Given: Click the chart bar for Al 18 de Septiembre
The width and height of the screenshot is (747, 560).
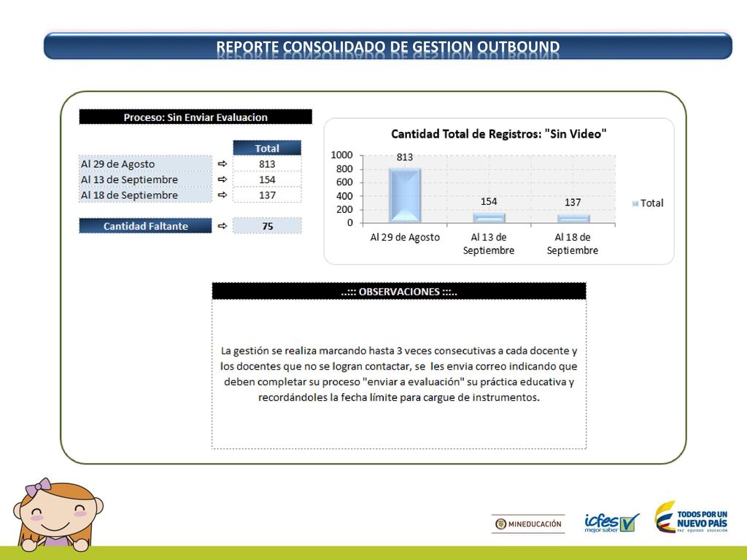Looking at the screenshot, I should [573, 218].
